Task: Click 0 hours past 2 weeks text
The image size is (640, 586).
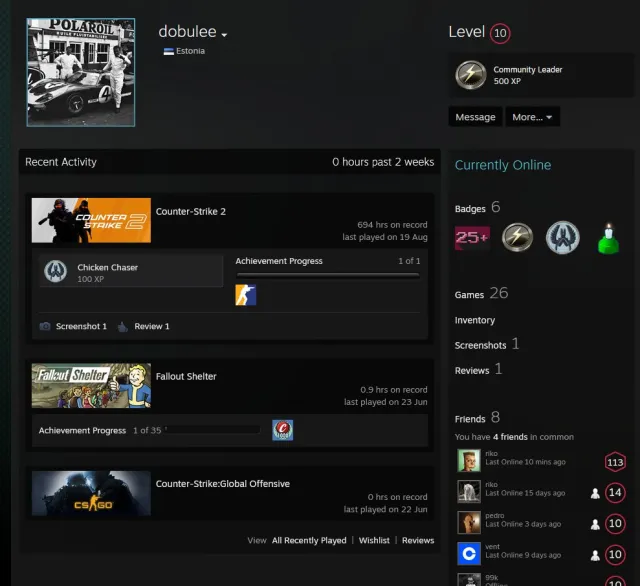Action: click(x=383, y=162)
